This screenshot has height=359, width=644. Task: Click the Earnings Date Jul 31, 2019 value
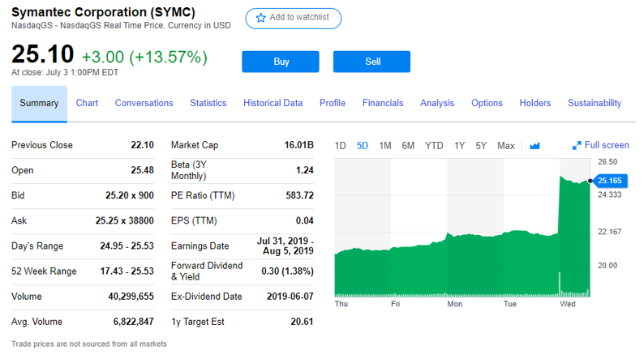pos(285,246)
